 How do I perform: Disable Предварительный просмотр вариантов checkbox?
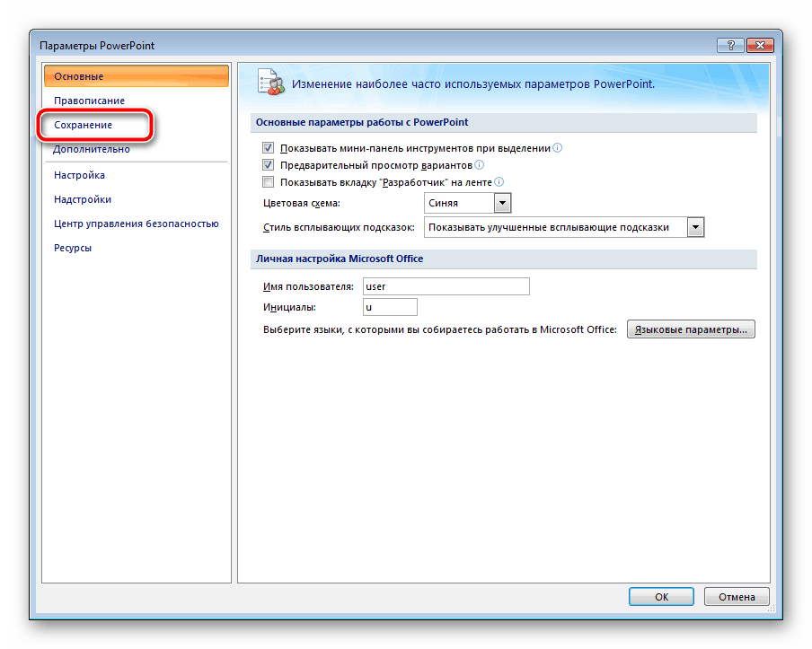click(268, 165)
